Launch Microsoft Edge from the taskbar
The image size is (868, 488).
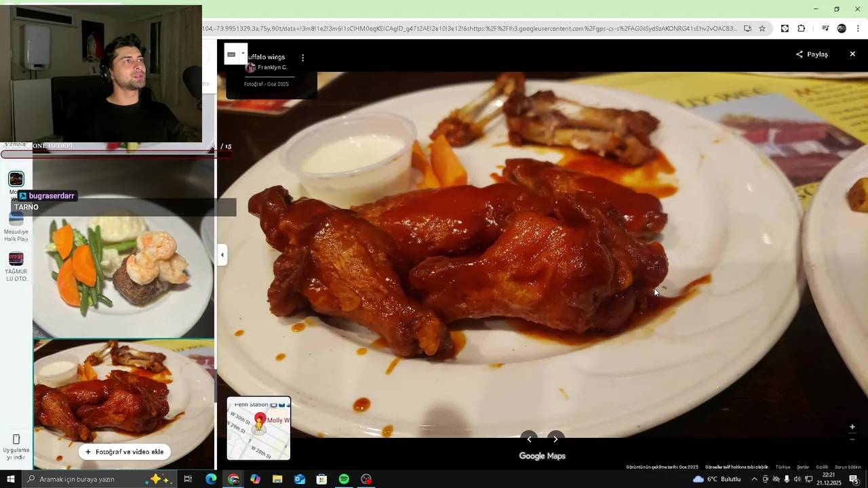click(211, 479)
